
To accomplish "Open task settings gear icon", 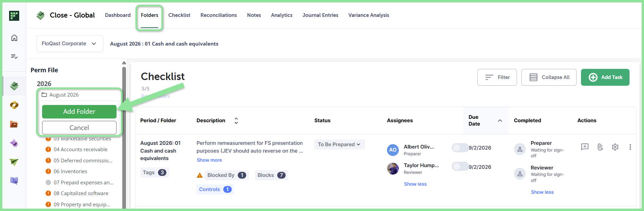I will pyautogui.click(x=615, y=147).
